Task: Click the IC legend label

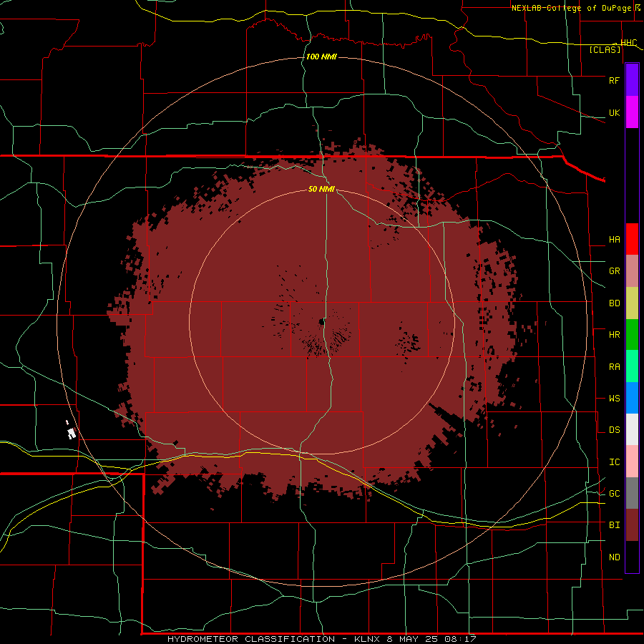Action: [x=614, y=462]
